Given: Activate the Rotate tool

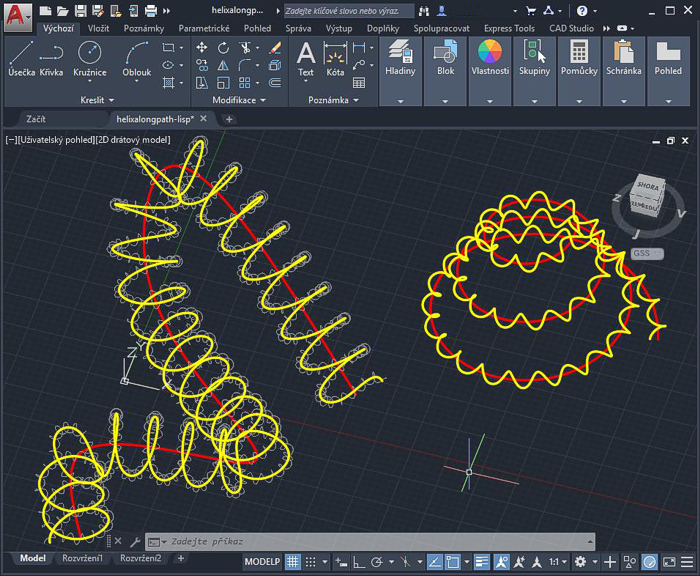Looking at the screenshot, I should [x=223, y=48].
